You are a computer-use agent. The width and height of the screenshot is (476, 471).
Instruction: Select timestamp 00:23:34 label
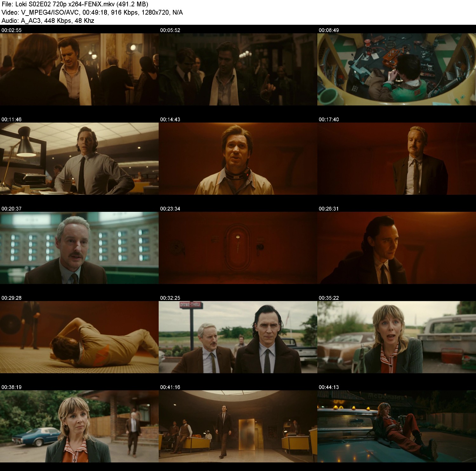[x=170, y=209]
